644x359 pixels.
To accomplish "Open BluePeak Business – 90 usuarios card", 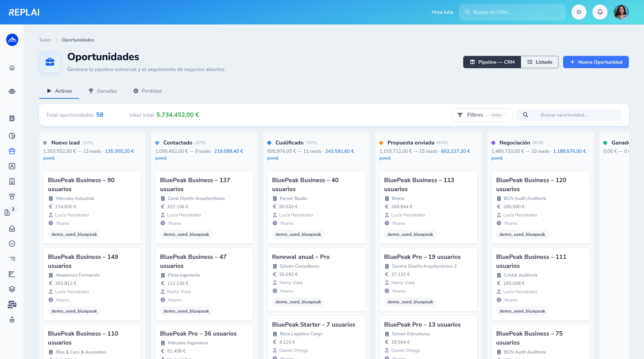I will (x=92, y=207).
